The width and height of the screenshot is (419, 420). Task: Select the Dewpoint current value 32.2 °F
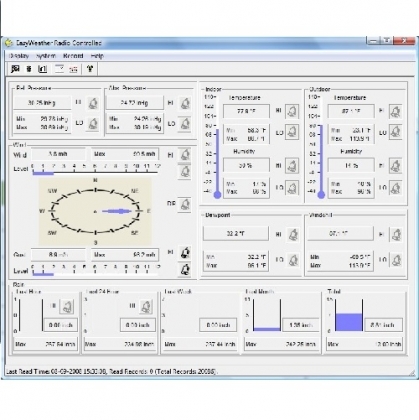click(x=236, y=234)
